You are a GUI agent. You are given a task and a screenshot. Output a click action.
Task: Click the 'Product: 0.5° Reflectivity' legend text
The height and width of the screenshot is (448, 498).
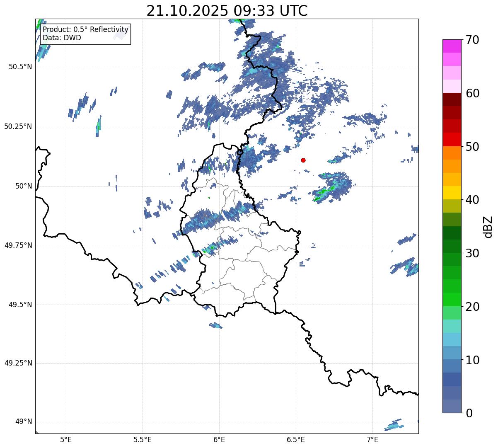click(85, 29)
